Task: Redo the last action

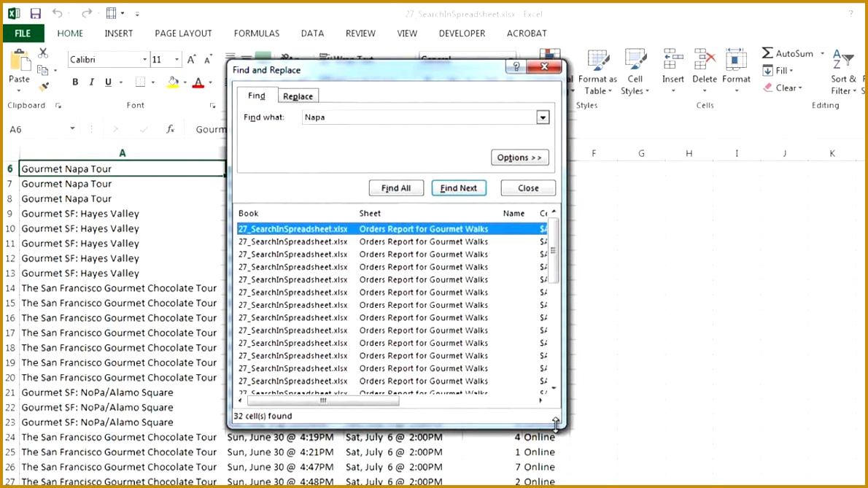Action: pyautogui.click(x=86, y=13)
